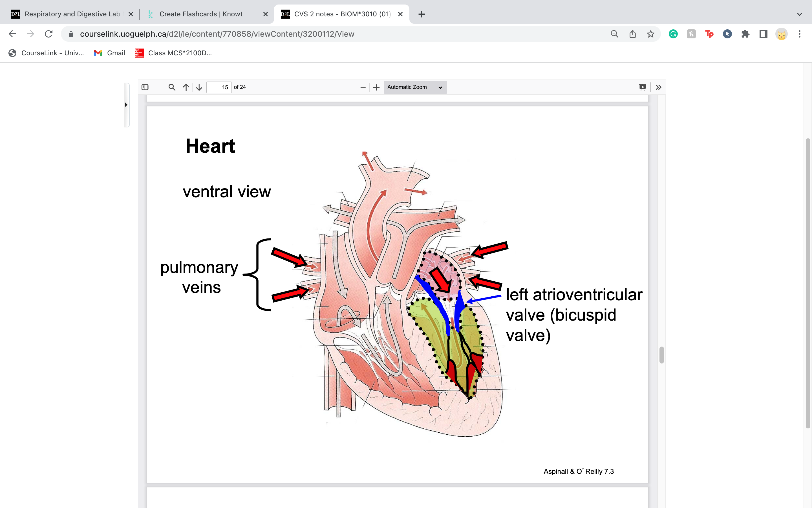Go back to the previous page

click(12, 34)
